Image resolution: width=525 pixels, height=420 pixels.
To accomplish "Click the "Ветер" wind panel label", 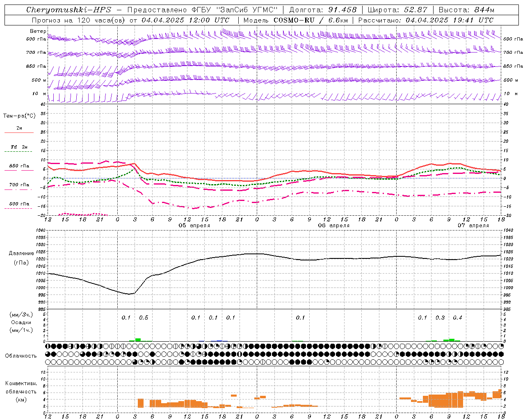I will tap(38, 31).
